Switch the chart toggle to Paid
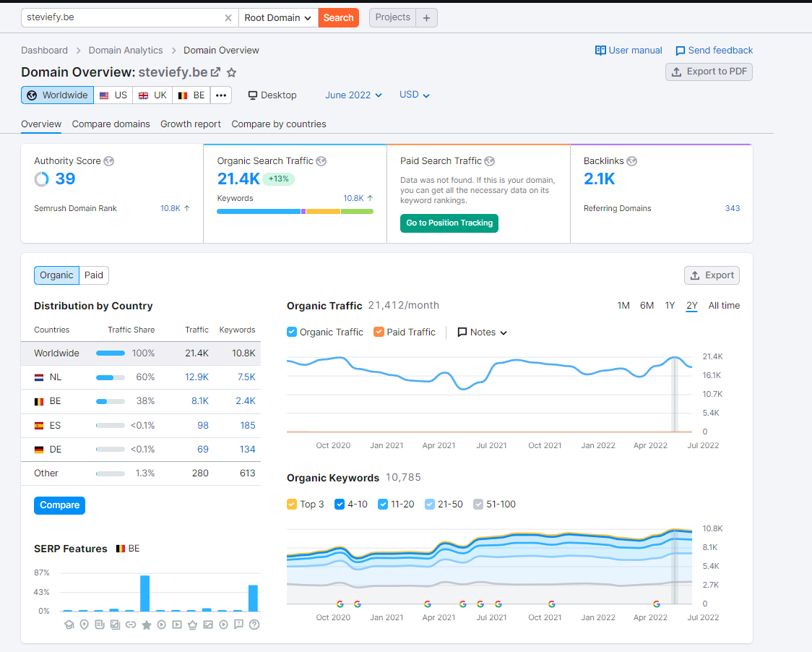 coord(94,275)
